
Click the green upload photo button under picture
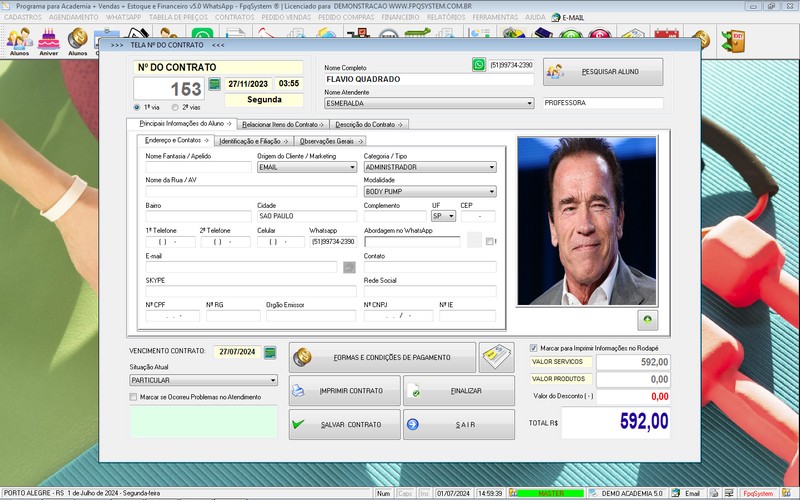click(647, 320)
